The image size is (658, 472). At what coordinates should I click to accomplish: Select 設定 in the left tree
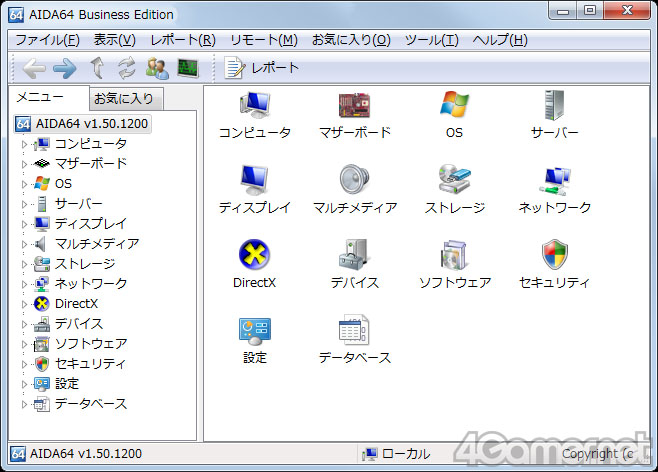(x=67, y=384)
